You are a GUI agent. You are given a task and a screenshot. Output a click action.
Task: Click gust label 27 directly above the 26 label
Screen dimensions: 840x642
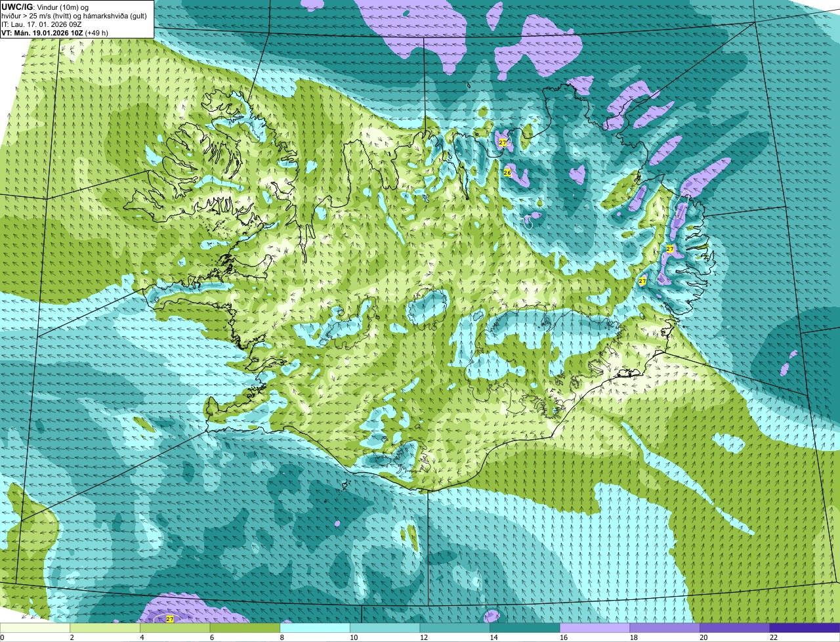point(503,142)
